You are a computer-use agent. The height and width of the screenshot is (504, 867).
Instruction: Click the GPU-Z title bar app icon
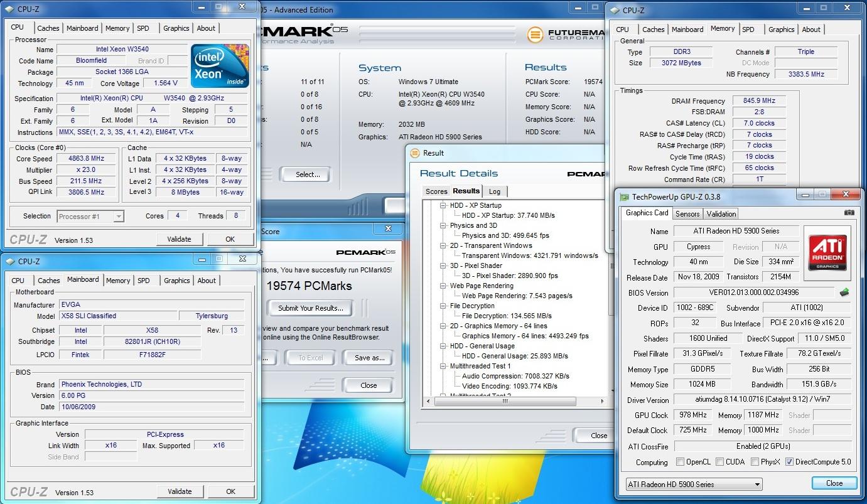tap(624, 196)
